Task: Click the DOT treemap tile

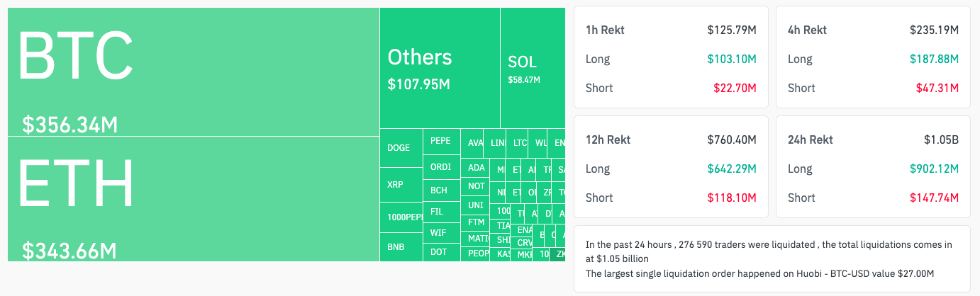Action: click(x=441, y=251)
